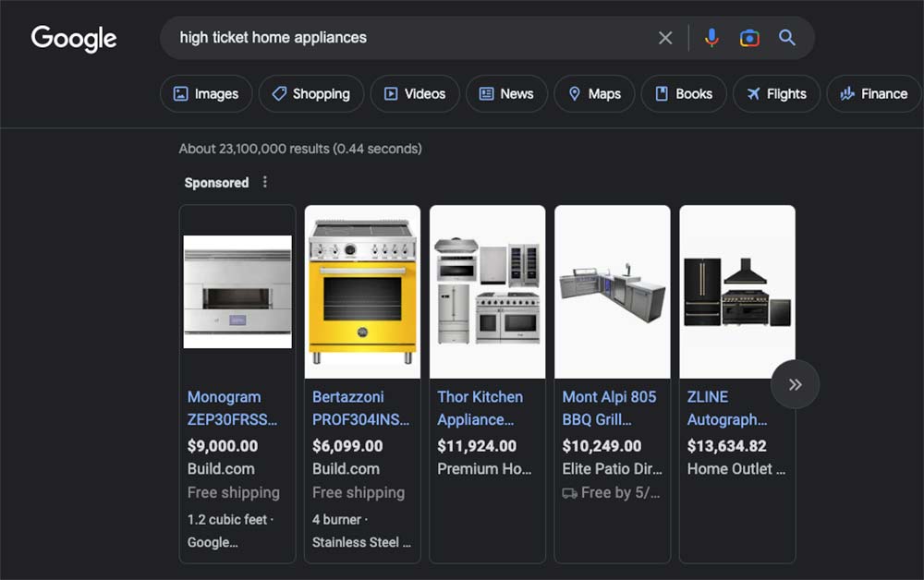Click the $6,099.00 price
The image size is (924, 580).
(347, 446)
